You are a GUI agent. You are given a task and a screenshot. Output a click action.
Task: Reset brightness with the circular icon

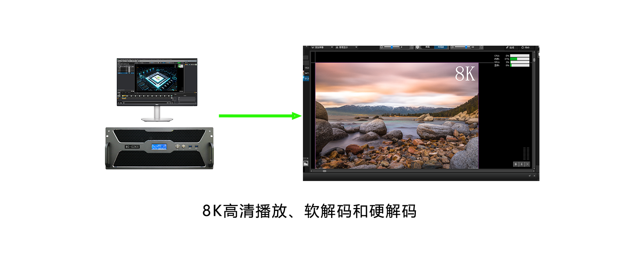click(412, 47)
